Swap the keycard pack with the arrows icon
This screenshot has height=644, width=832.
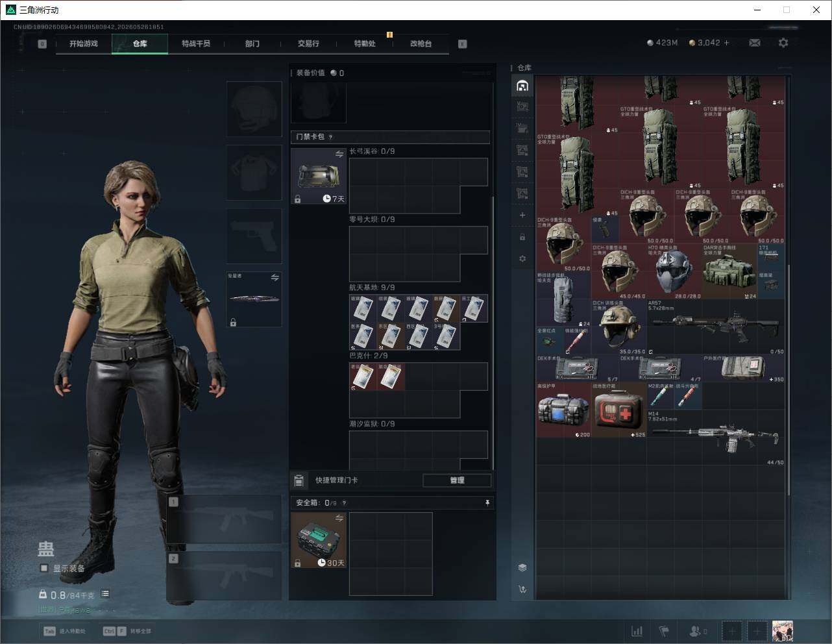[x=339, y=154]
